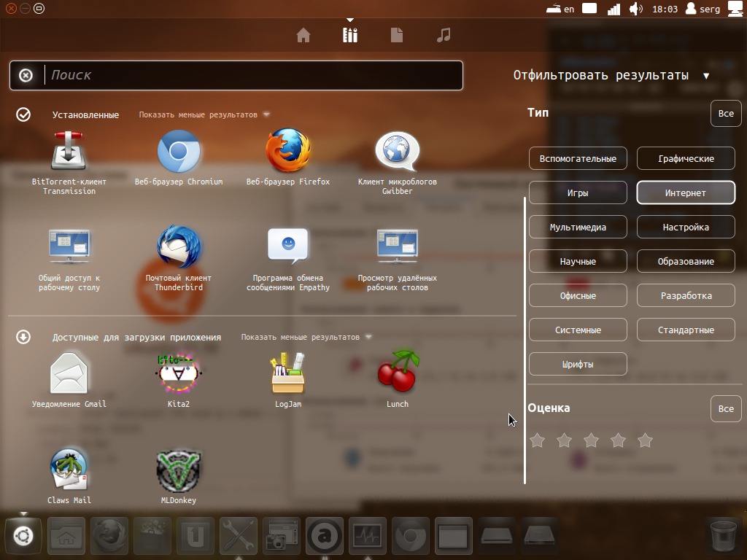Toggle the Системные type filter
Image resolution: width=747 pixels, height=560 pixels.
pyautogui.click(x=578, y=330)
